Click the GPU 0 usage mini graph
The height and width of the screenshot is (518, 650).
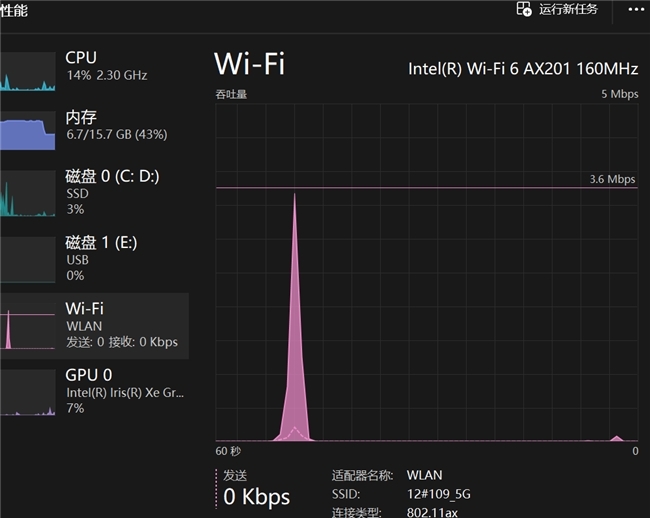click(x=28, y=392)
